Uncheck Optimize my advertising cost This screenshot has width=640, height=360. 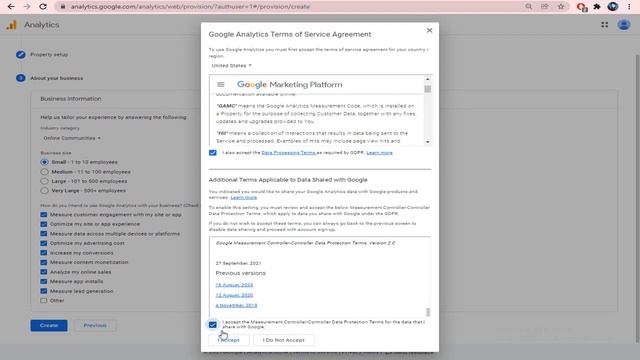click(x=44, y=243)
